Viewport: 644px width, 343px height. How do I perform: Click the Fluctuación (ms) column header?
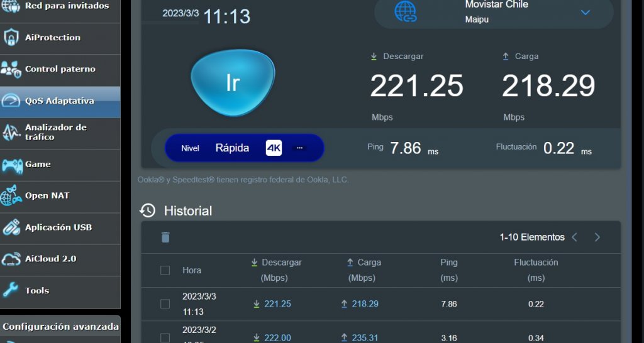pyautogui.click(x=536, y=270)
